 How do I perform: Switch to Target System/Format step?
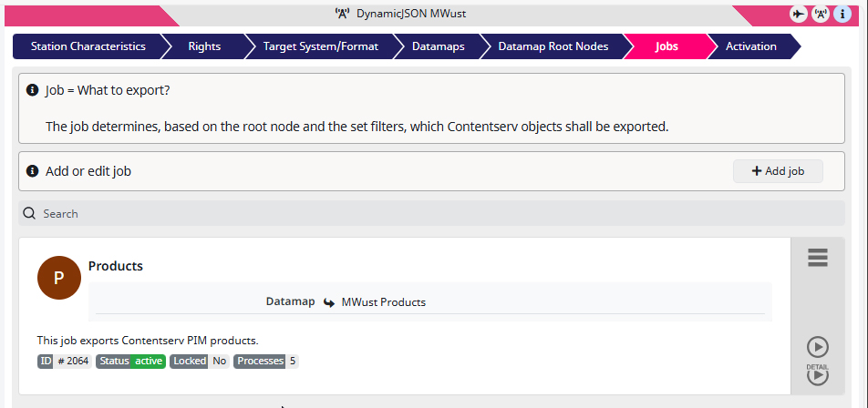(321, 46)
